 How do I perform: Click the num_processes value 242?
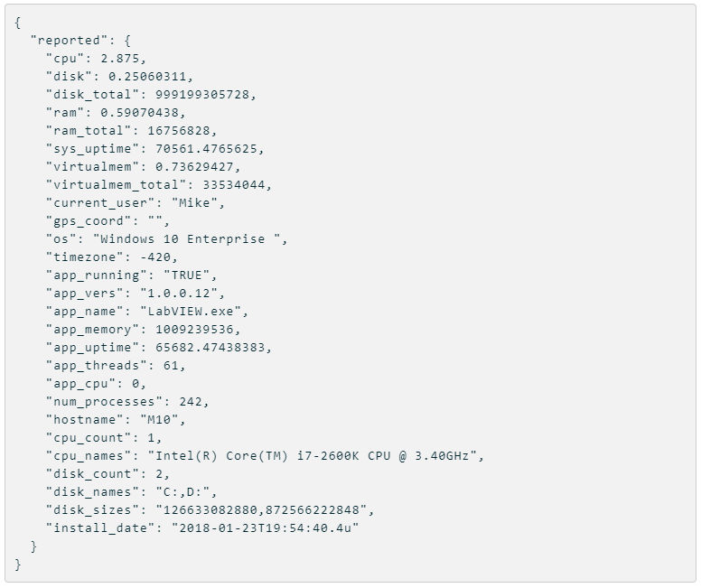(x=191, y=402)
